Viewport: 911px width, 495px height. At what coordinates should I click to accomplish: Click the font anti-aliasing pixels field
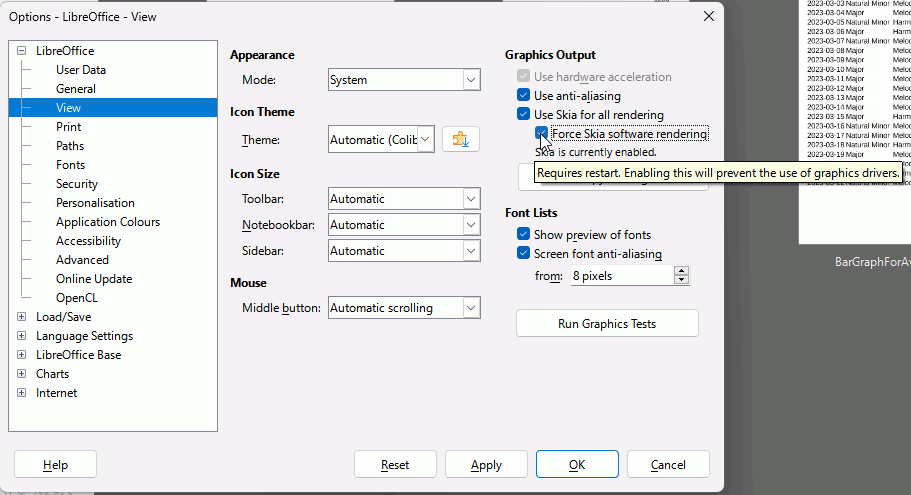pyautogui.click(x=622, y=275)
